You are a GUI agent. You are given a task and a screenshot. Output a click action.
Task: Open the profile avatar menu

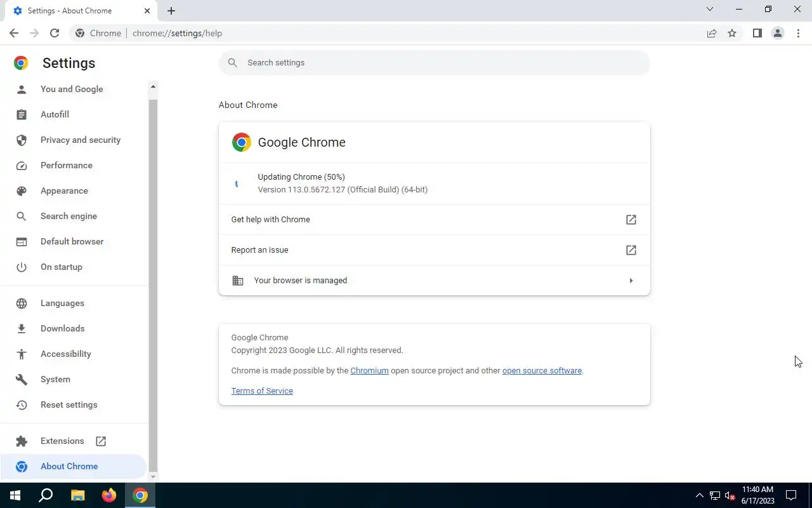click(778, 33)
